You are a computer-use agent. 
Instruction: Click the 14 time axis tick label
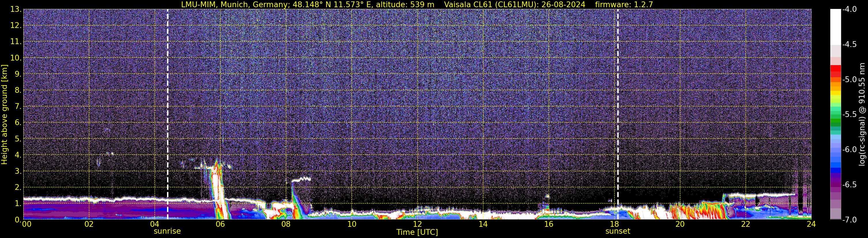coord(483,224)
